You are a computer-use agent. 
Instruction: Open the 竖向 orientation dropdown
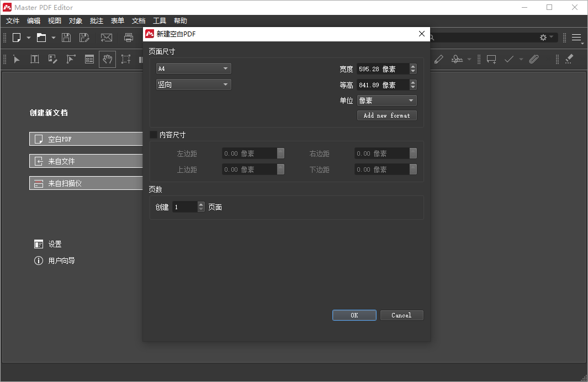click(x=193, y=84)
